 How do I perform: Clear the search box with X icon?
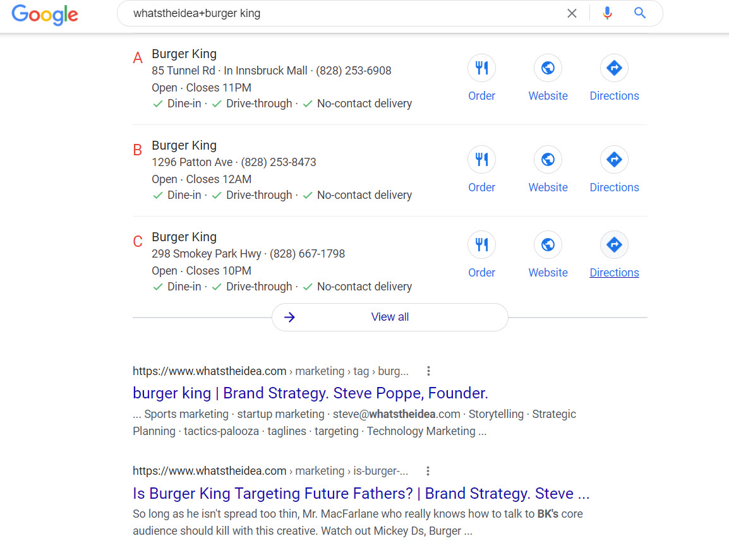572,13
